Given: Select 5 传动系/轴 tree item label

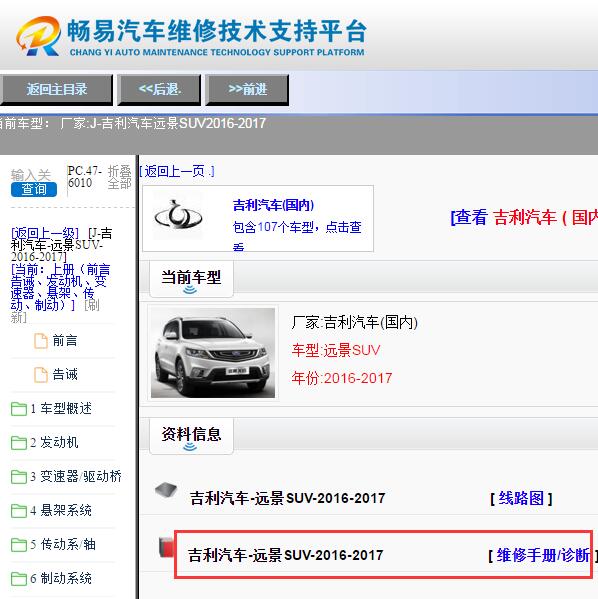Looking at the screenshot, I should [63, 544].
